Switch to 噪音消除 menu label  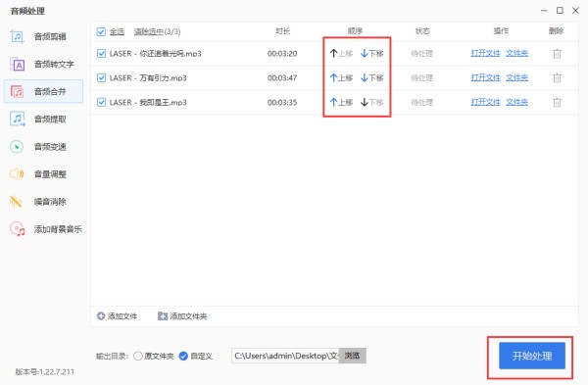(x=50, y=202)
